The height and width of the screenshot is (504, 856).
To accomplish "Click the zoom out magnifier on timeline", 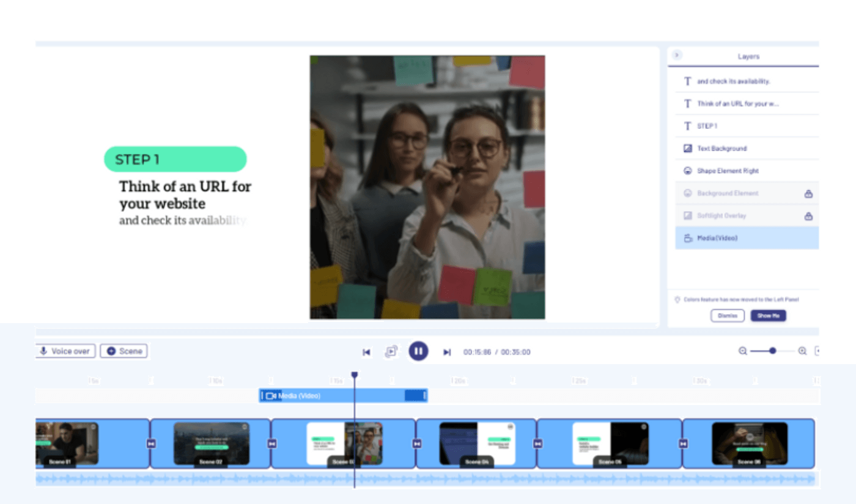I will (742, 352).
